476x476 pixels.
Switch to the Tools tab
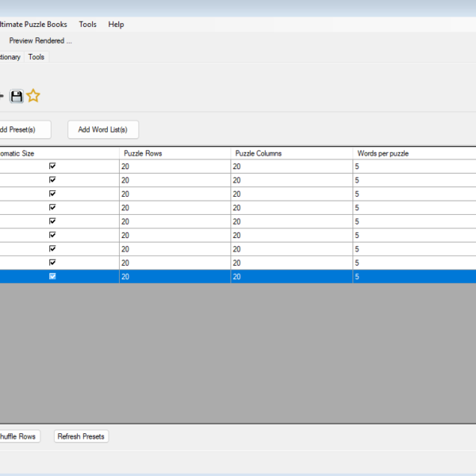[36, 57]
